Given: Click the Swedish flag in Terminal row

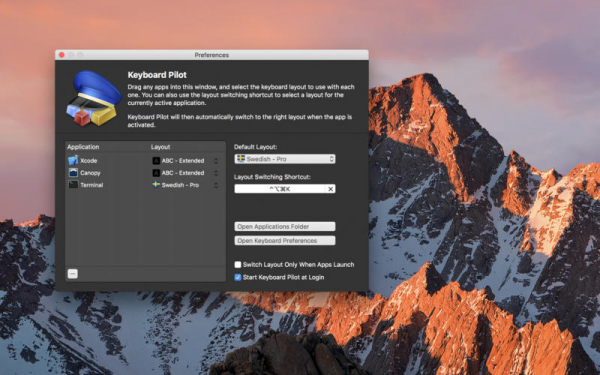Looking at the screenshot, I should point(156,184).
